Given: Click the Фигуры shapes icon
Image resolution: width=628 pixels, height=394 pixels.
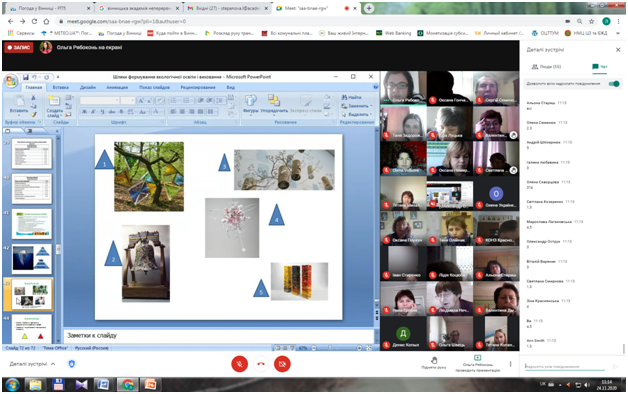Looking at the screenshot, I should pos(251,101).
